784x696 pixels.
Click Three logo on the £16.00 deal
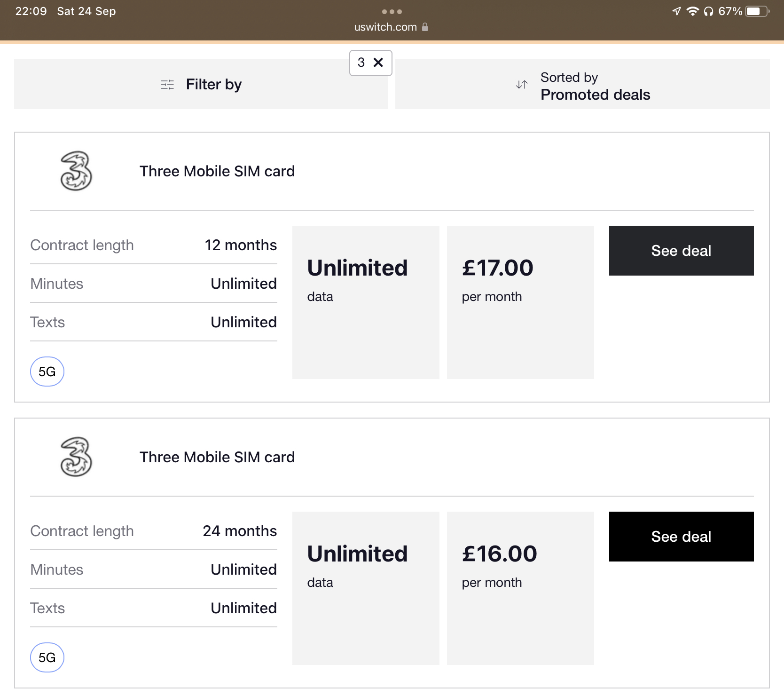pyautogui.click(x=76, y=457)
